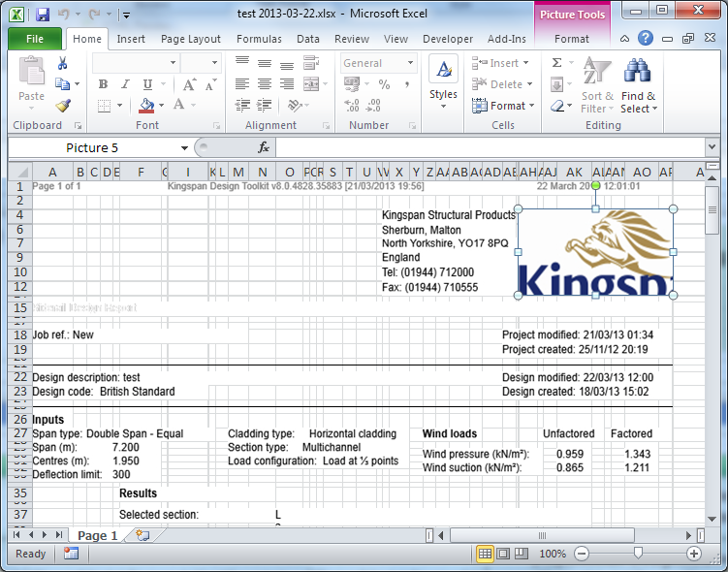Click the Comma Style icon

[x=407, y=84]
